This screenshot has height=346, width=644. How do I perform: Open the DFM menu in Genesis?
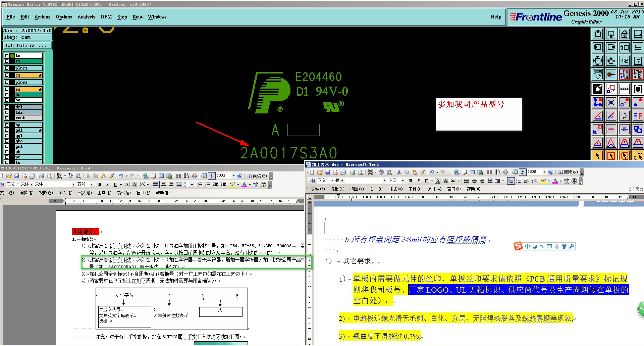point(106,17)
